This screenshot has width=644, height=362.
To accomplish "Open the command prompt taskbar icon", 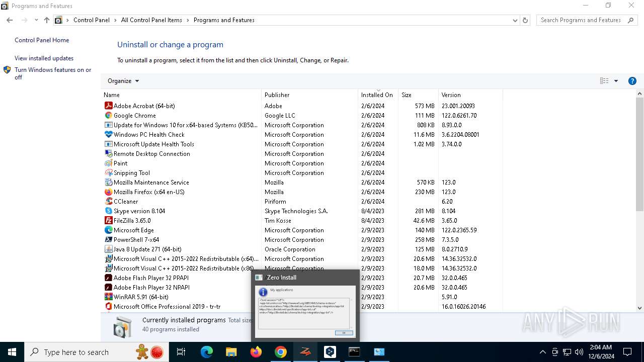I will (355, 352).
